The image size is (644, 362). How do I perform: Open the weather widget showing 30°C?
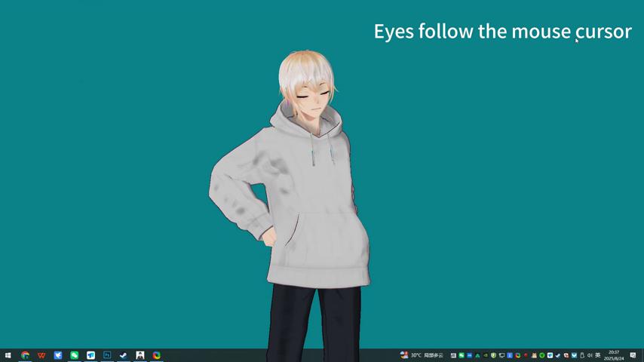[x=422, y=355]
